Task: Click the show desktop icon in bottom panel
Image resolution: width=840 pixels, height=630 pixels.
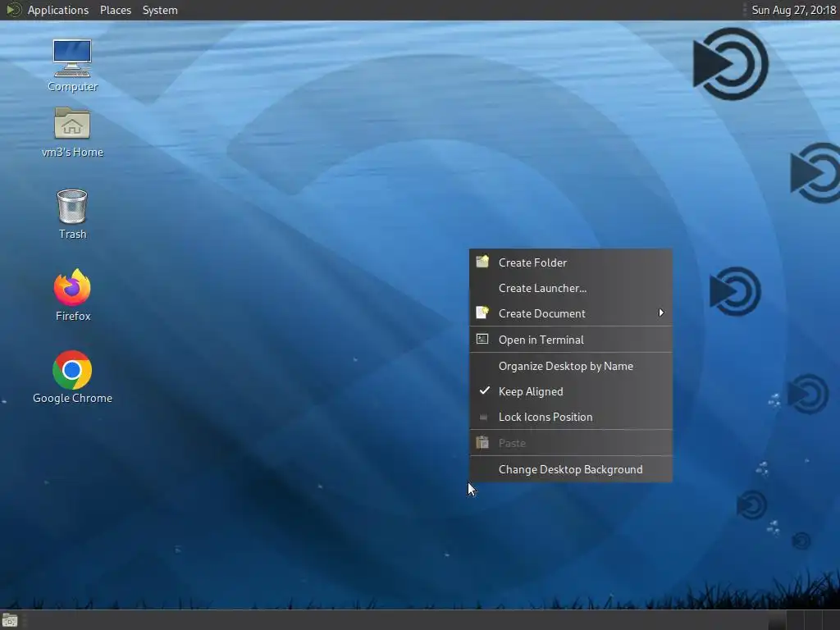Action: tap(10, 620)
